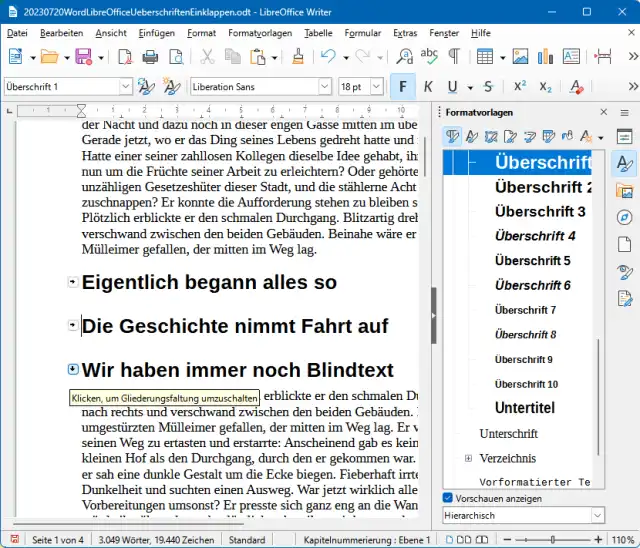Viewport: 640px width, 548px height.
Task: Toggle outline folding for 'Wir haben immer noch Blindtext'
Action: pos(73,369)
